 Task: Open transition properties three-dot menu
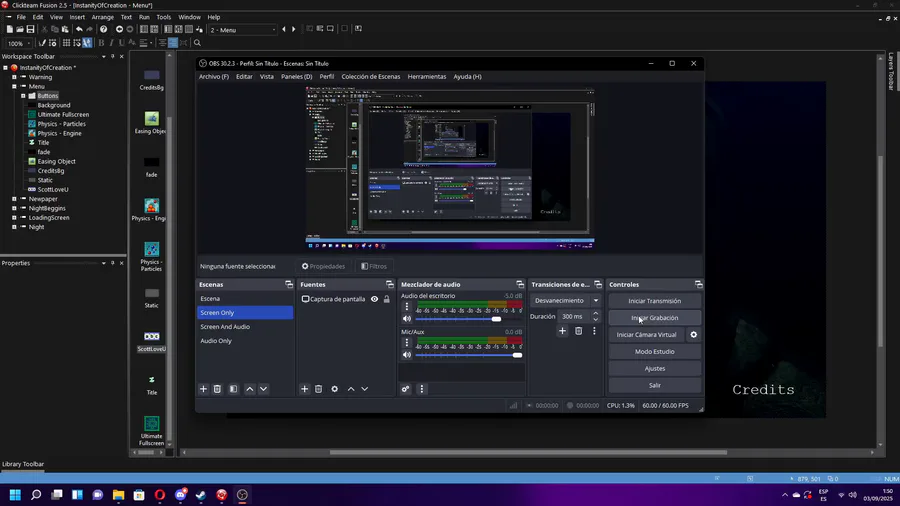point(594,331)
